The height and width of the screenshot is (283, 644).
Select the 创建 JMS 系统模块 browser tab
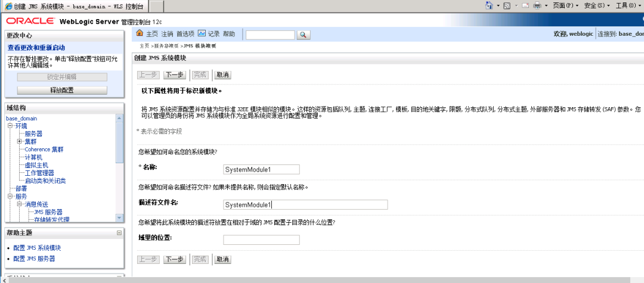75,6
